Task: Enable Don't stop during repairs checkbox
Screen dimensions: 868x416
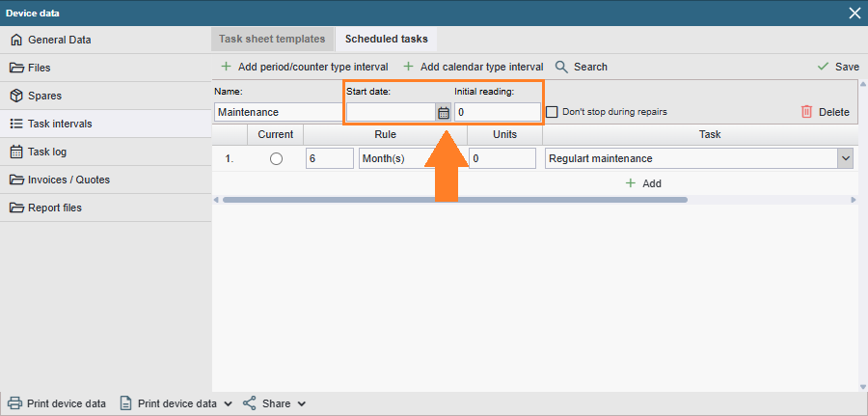Action: click(552, 112)
